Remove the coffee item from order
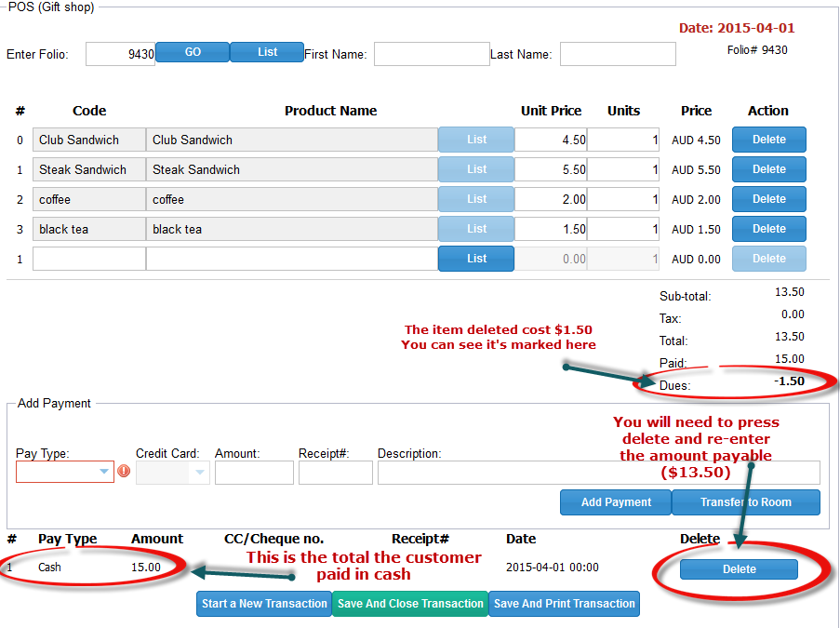This screenshot has width=840, height=628. 768,199
